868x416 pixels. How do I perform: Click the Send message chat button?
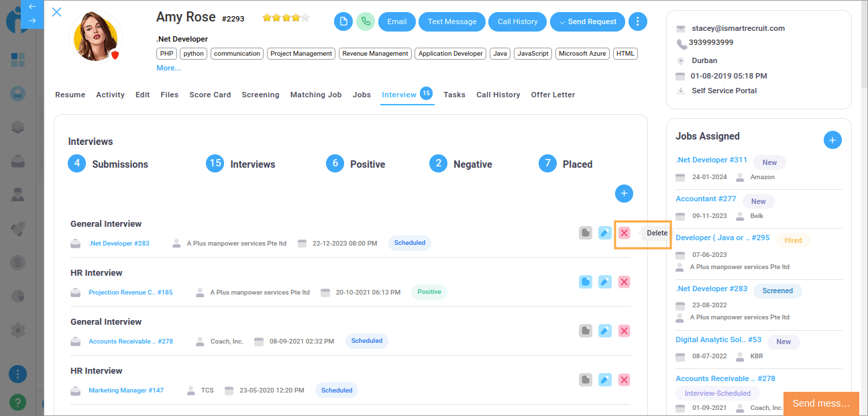tap(820, 403)
